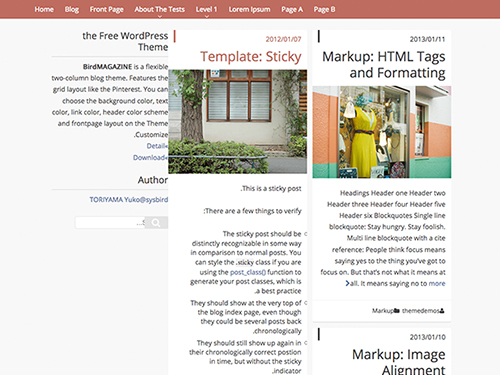
Task: Visit TORIYAMA Yuko@sysbird author link
Action: point(129,200)
